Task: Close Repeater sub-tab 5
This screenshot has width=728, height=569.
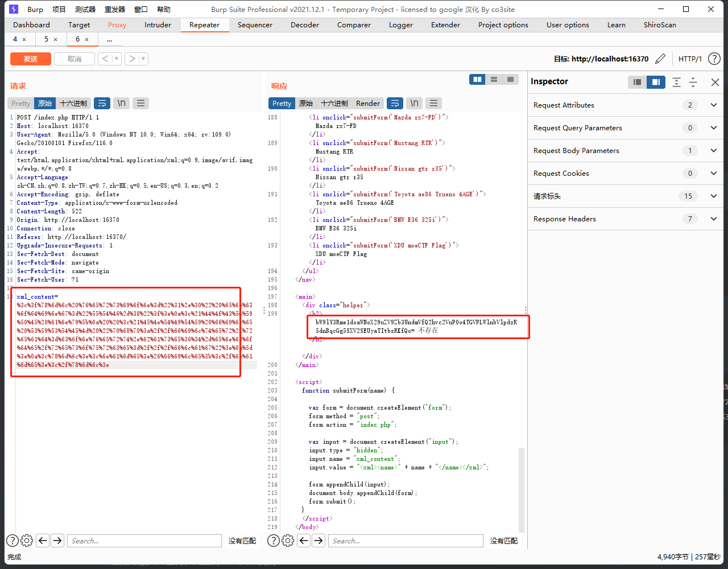Action: pyautogui.click(x=55, y=39)
